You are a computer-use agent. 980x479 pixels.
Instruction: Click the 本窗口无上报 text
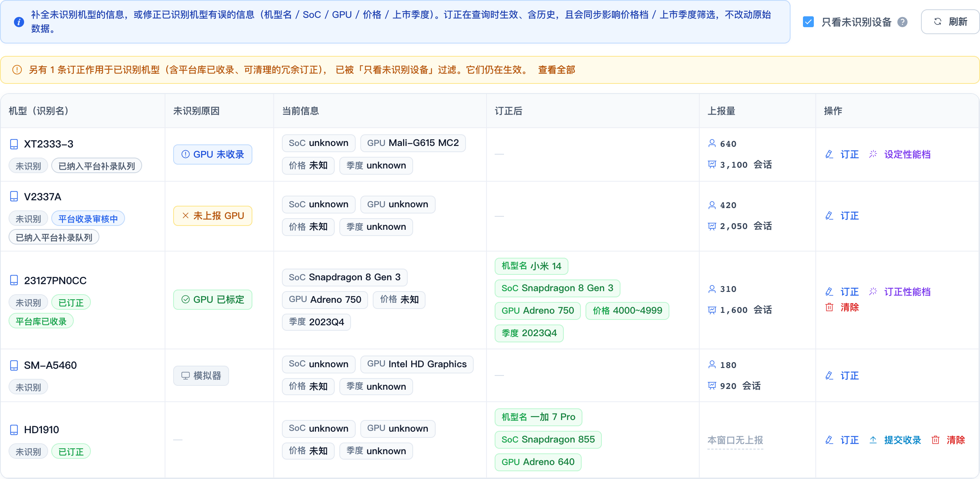click(735, 440)
